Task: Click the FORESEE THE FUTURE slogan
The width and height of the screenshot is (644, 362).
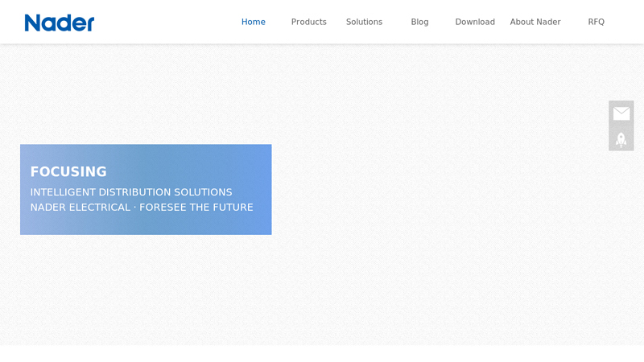Action: coord(196,208)
